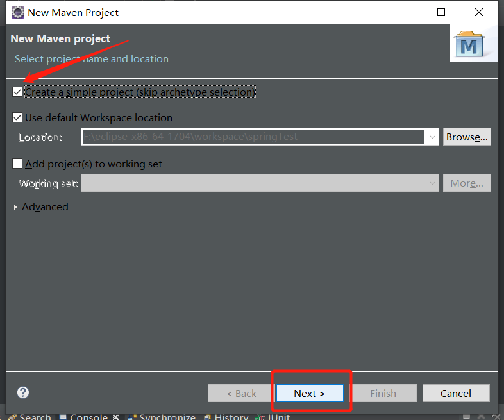Screen dimensions: 504x420
Task: Maximize the New Maven Project dialog
Action: pos(441,12)
